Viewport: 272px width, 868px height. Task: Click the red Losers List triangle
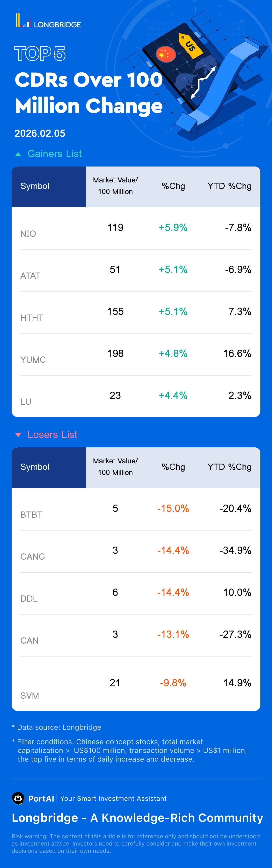click(x=18, y=435)
